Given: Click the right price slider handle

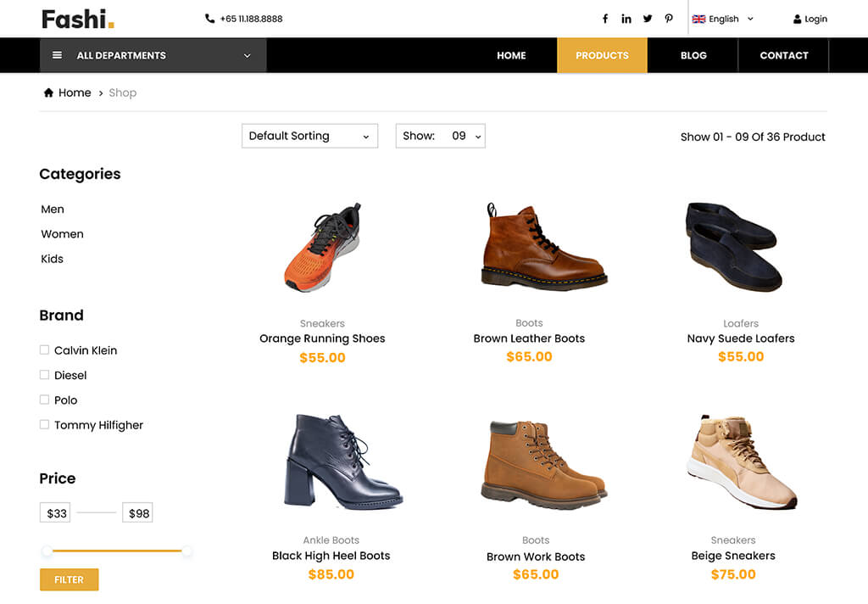Looking at the screenshot, I should [187, 551].
